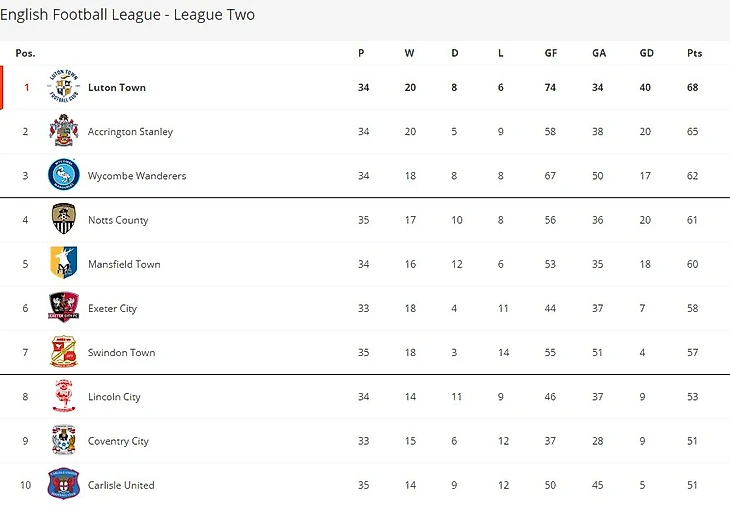The width and height of the screenshot is (730, 506).
Task: Click the Carlisle United club crest
Action: pyautogui.click(x=64, y=484)
